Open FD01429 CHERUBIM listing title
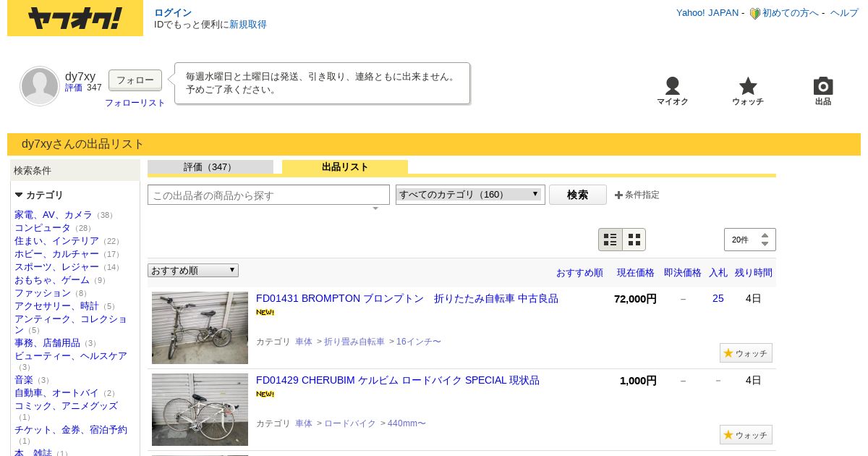The image size is (868, 456). click(398, 380)
